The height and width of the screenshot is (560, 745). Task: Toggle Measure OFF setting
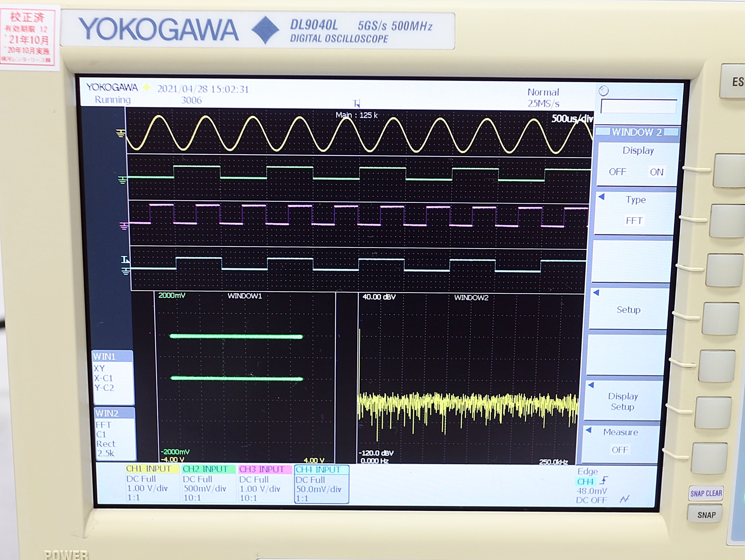click(x=620, y=450)
